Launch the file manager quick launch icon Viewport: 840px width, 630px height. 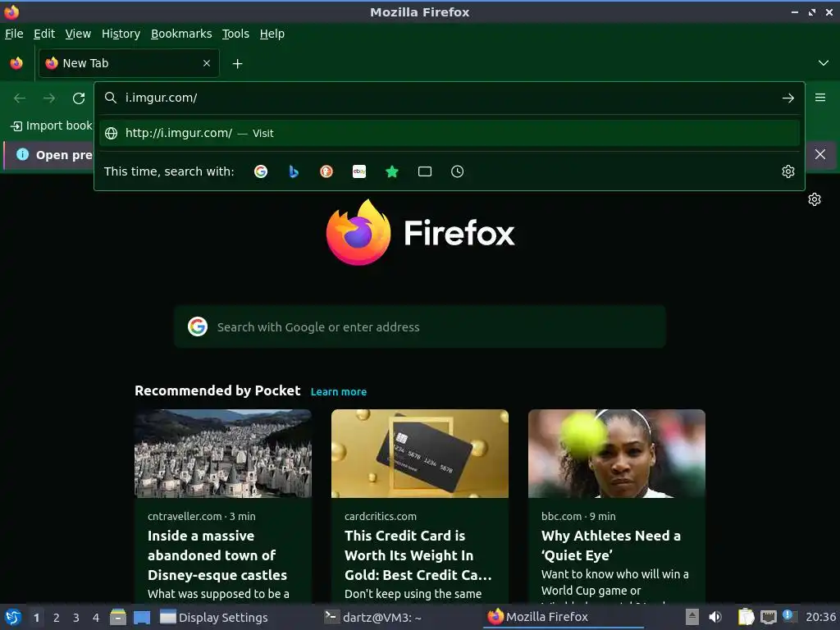pyautogui.click(x=118, y=618)
